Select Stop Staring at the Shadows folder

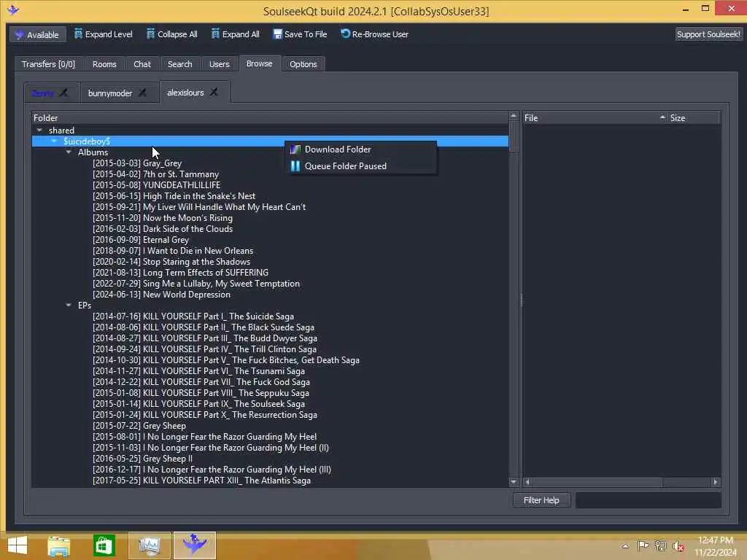171,262
